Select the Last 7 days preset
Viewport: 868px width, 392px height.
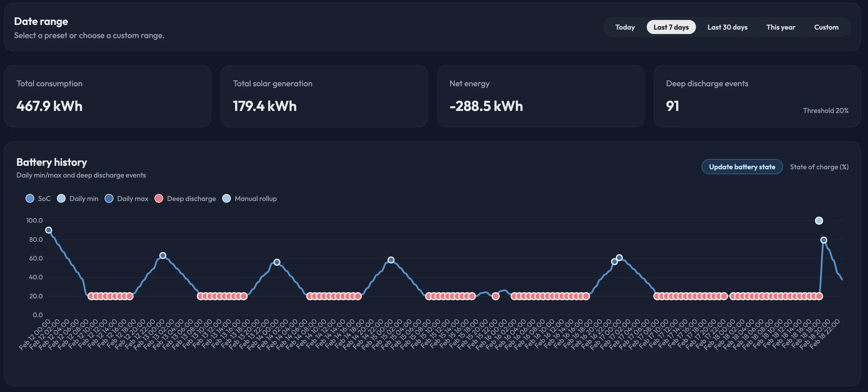(x=671, y=27)
